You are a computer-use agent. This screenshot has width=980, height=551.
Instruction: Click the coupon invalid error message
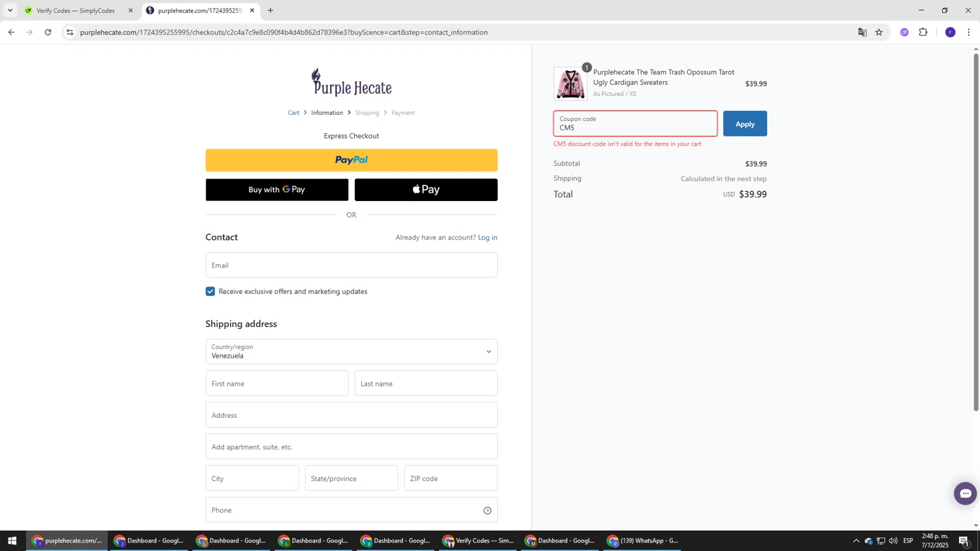point(627,144)
